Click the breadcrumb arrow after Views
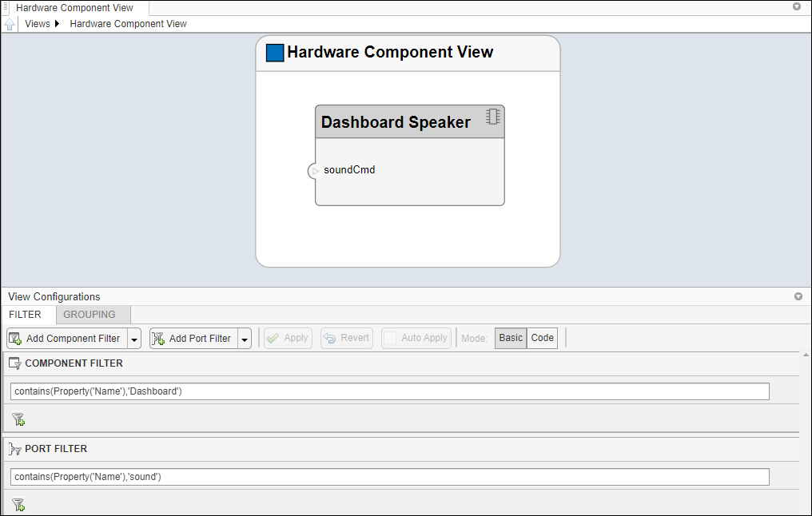Viewport: 812px width, 516px height. 57,24
